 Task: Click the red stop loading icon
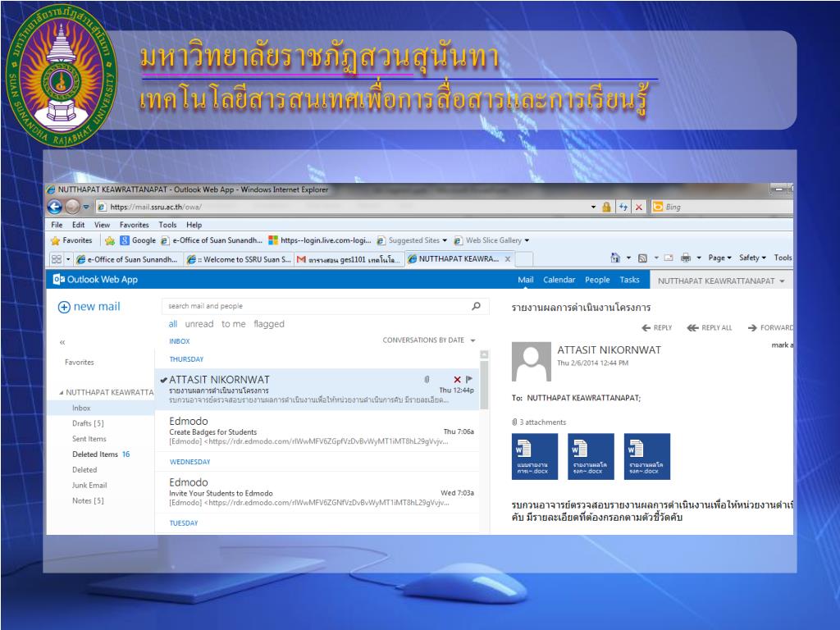pyautogui.click(x=638, y=207)
